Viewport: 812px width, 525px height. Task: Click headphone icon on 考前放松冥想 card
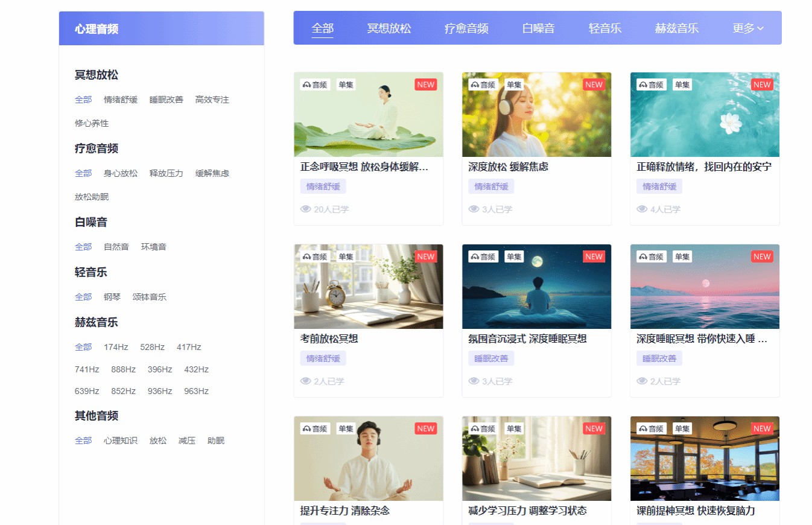pyautogui.click(x=306, y=257)
